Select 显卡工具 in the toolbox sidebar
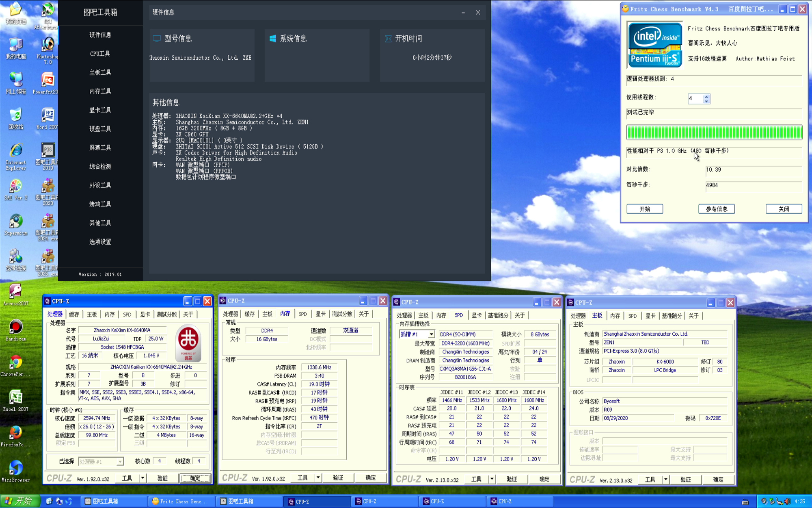This screenshot has height=508, width=812. 100,110
